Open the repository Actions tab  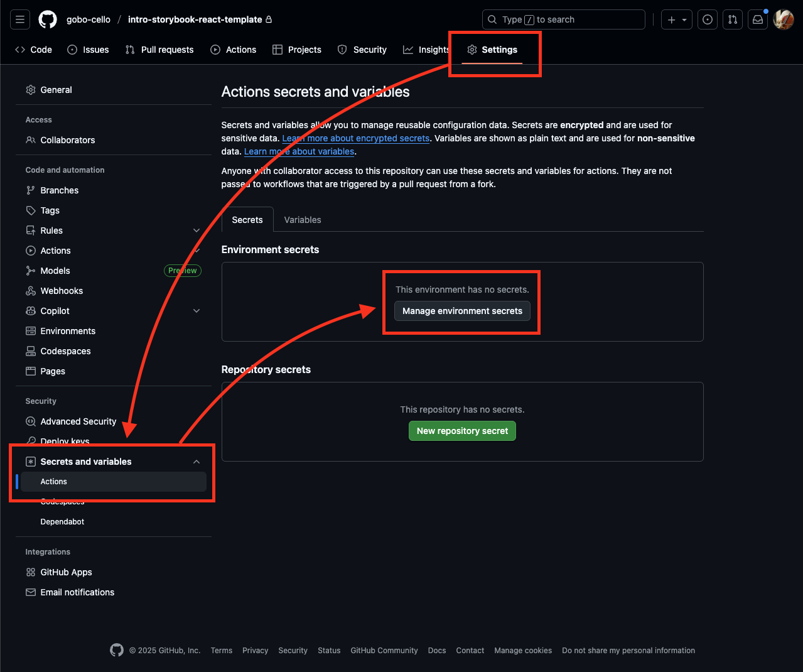(233, 50)
